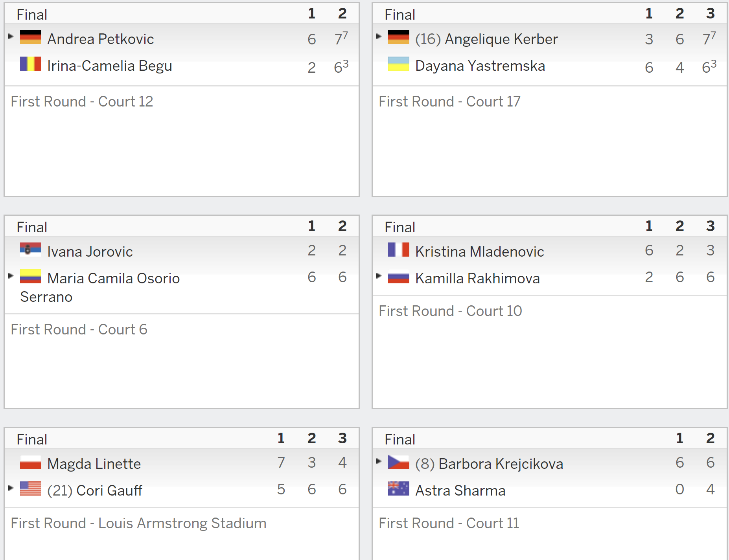
Task: Click the French flag beside Kristina Mladenovic
Action: pyautogui.click(x=399, y=250)
